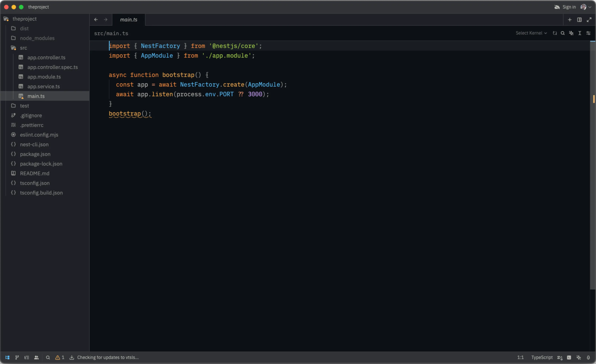This screenshot has height=364, width=596.
Task: Open editor settings sliders icon in the top toolbar
Action: [589, 33]
